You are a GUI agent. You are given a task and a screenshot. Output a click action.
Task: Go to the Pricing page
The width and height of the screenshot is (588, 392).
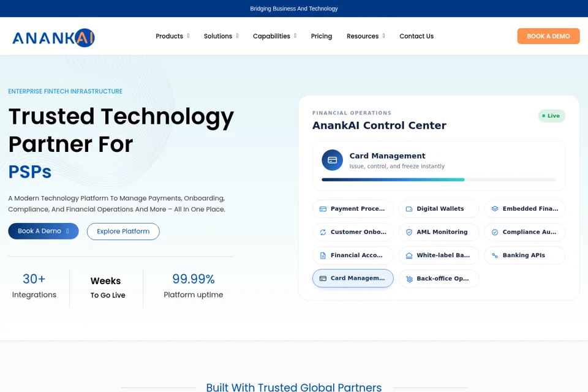click(x=322, y=36)
